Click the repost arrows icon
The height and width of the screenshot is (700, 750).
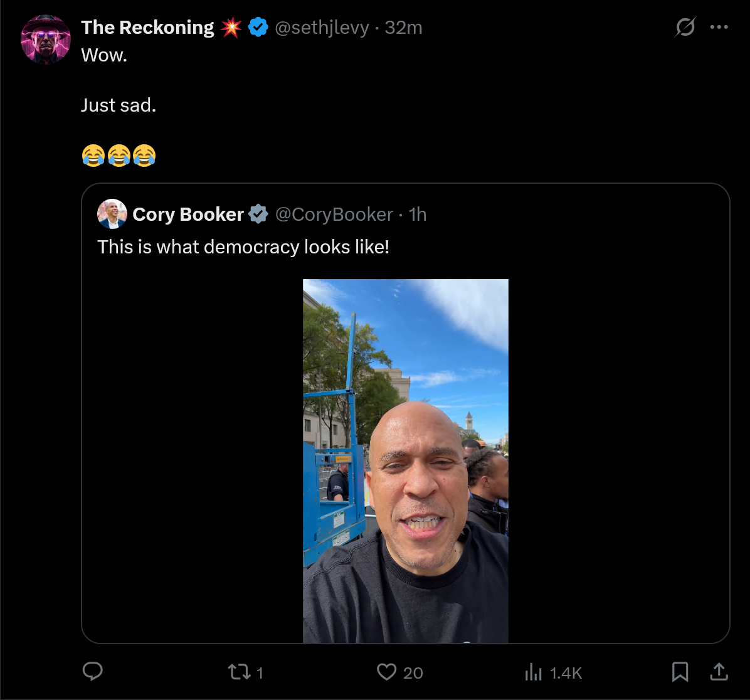237,672
